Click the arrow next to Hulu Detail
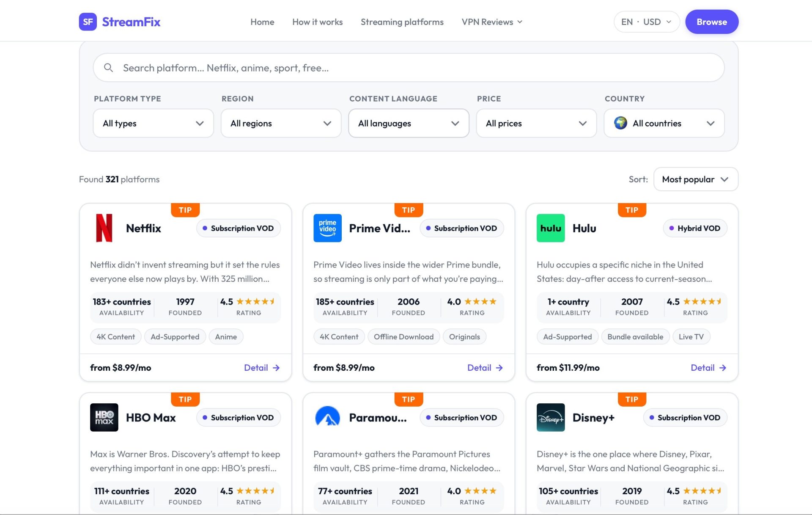 [723, 368]
